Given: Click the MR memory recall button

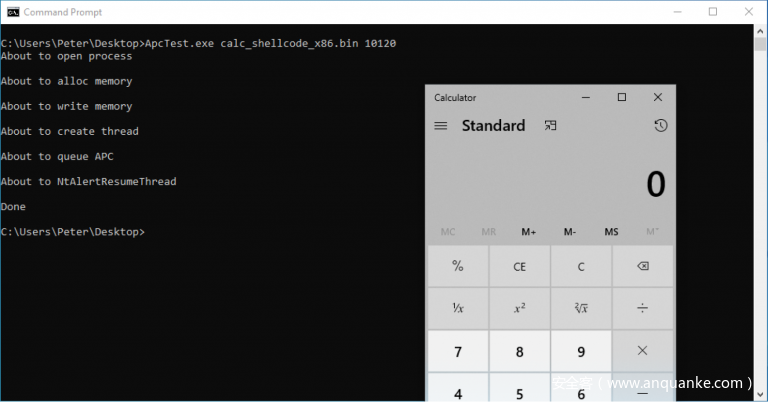Looking at the screenshot, I should (488, 232).
